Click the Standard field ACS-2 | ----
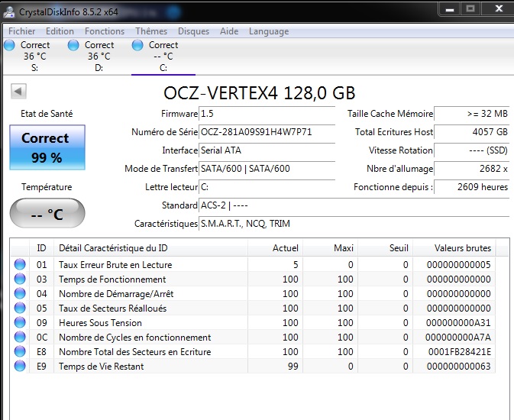514x420 pixels. 354,205
